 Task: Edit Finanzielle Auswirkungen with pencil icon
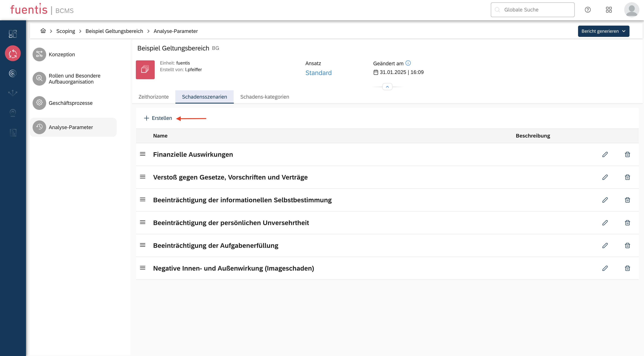coord(605,154)
